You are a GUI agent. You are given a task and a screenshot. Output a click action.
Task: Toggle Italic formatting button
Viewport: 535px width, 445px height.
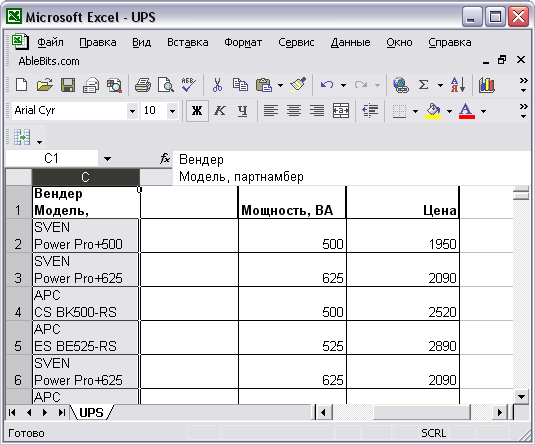[x=220, y=111]
